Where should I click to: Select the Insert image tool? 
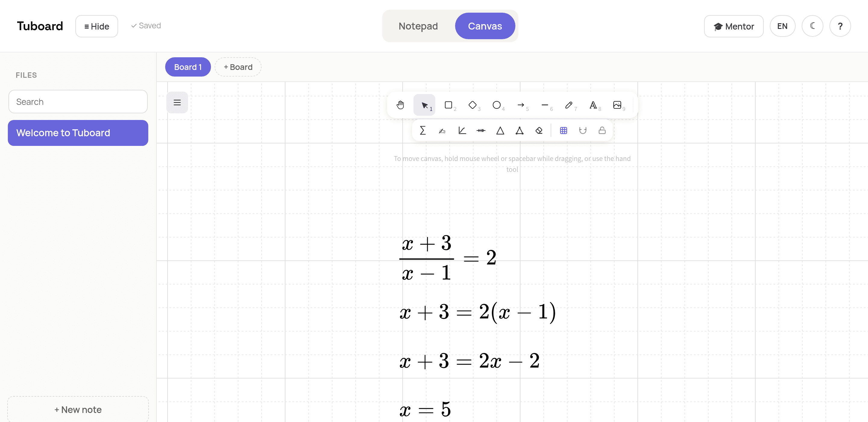coord(617,105)
